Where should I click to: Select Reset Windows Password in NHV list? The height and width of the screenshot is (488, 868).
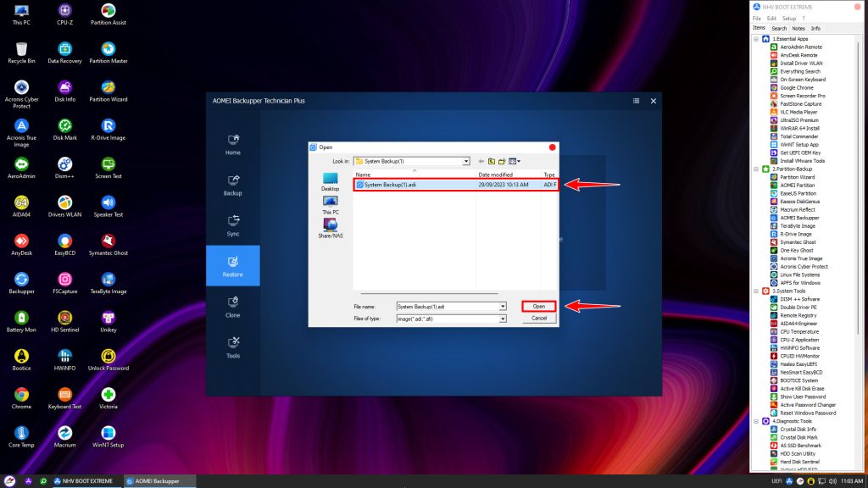coord(804,413)
